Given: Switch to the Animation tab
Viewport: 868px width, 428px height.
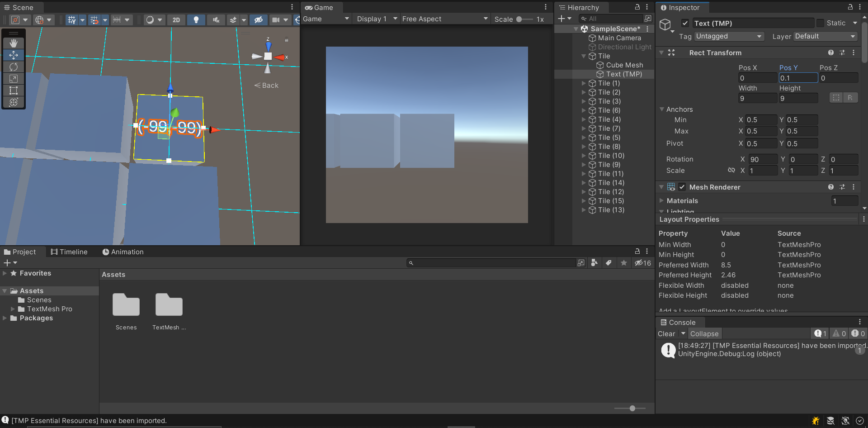Looking at the screenshot, I should coord(123,252).
